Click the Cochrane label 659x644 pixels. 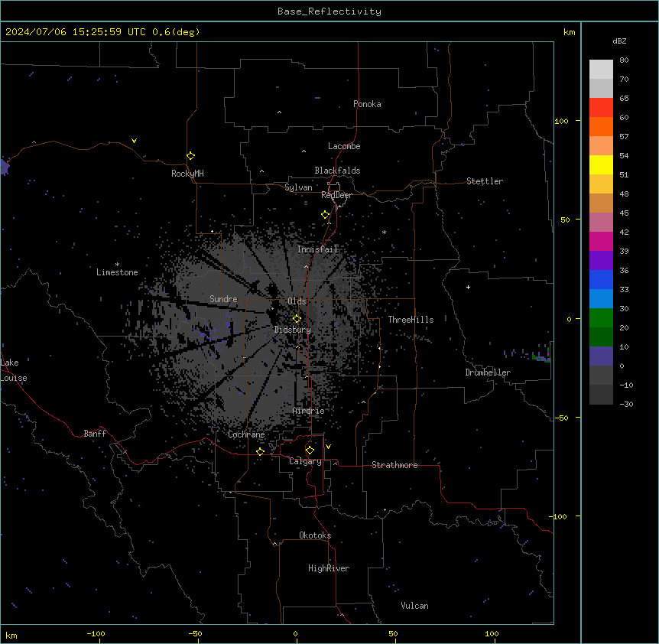click(246, 434)
